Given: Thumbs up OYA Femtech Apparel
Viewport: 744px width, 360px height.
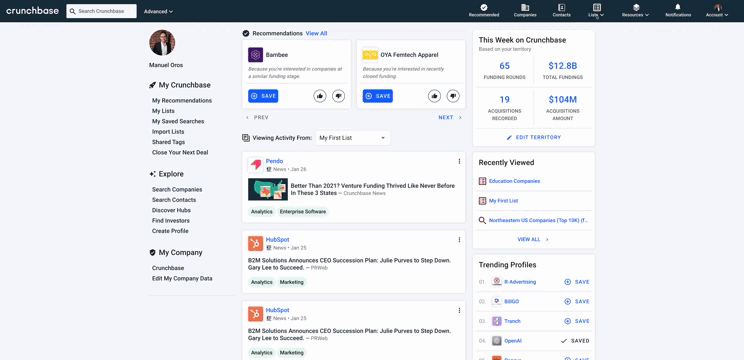Looking at the screenshot, I should pos(435,96).
